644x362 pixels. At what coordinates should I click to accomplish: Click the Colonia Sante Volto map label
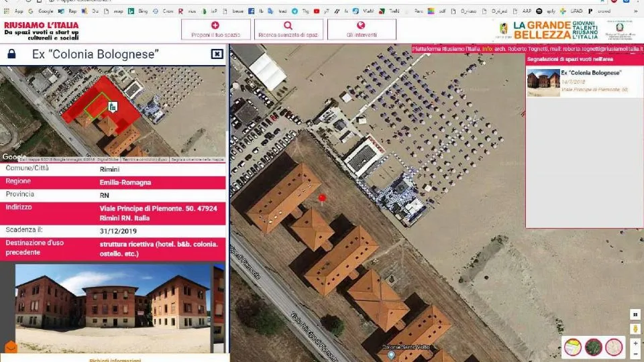point(406,347)
